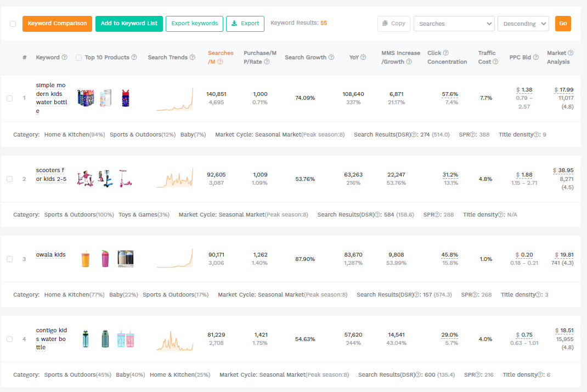Click Search Results(DSR) help icon in owala kids row
The height and width of the screenshot is (392, 587).
pos(417,295)
